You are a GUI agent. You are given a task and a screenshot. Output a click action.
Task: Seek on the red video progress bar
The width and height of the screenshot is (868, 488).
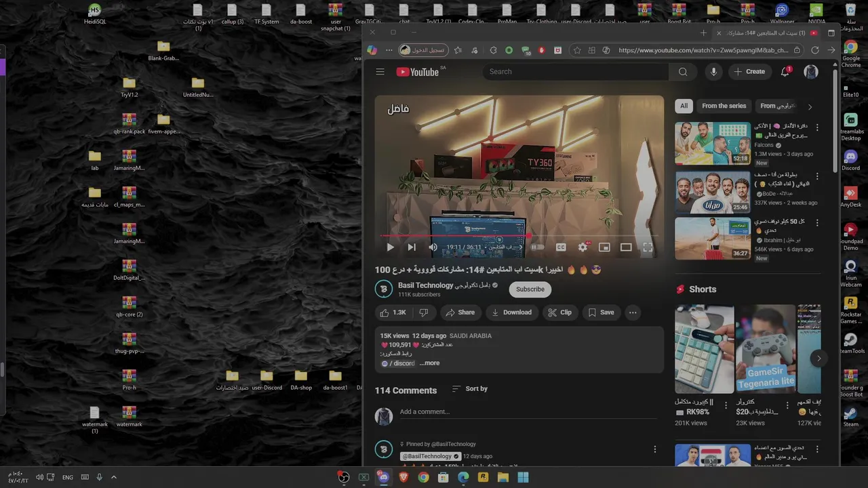[519, 236]
